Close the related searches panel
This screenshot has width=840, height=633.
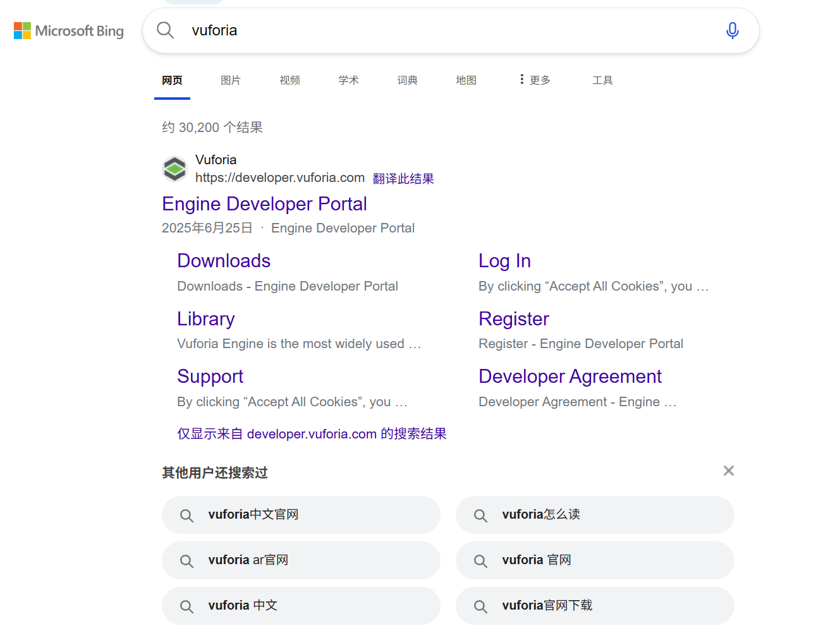[729, 471]
